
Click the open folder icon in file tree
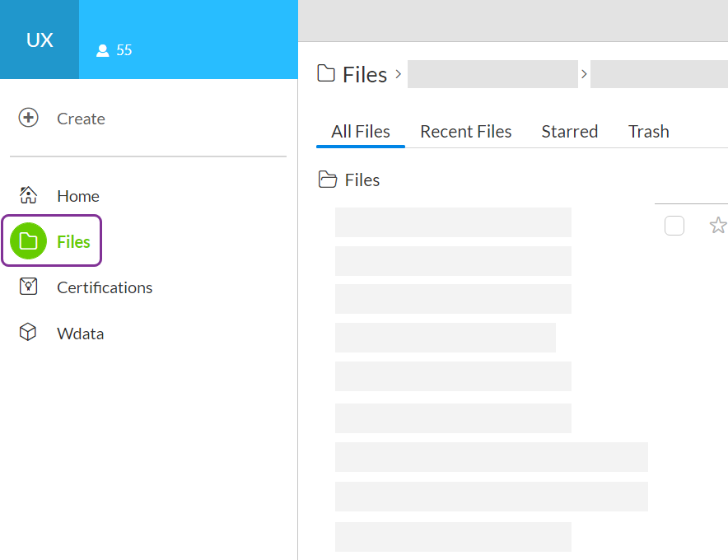click(328, 180)
